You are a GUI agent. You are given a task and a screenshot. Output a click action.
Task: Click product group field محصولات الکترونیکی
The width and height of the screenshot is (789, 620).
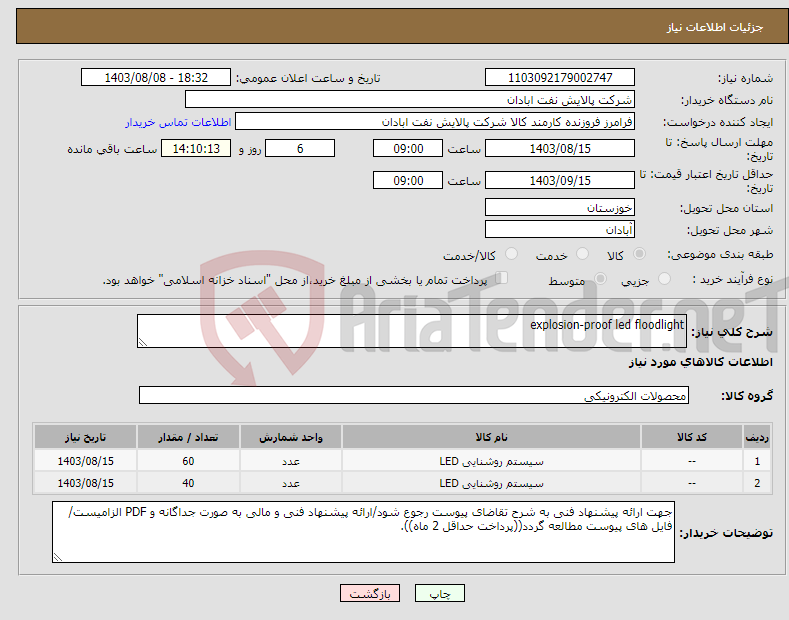(414, 396)
